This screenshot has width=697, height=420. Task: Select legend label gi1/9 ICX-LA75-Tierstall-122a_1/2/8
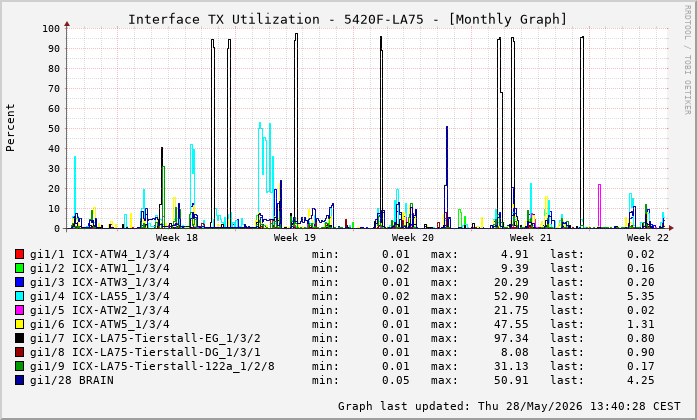152,367
